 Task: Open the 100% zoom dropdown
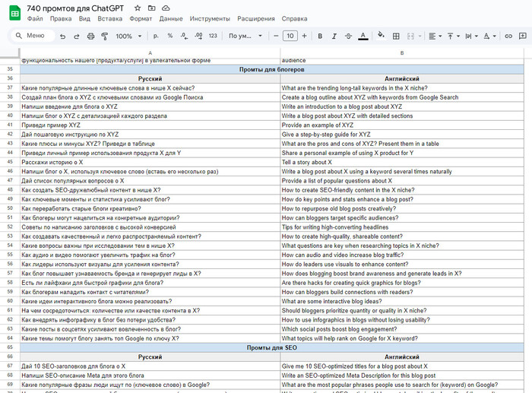[128, 36]
